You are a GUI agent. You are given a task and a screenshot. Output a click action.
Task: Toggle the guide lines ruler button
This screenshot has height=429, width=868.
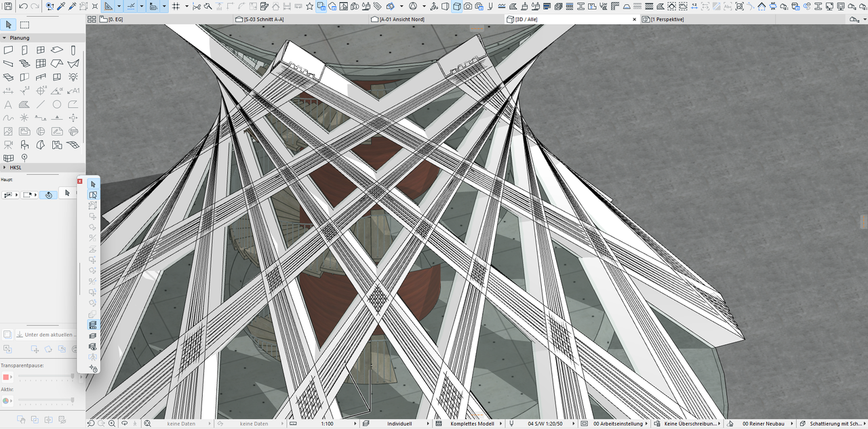[x=108, y=6]
